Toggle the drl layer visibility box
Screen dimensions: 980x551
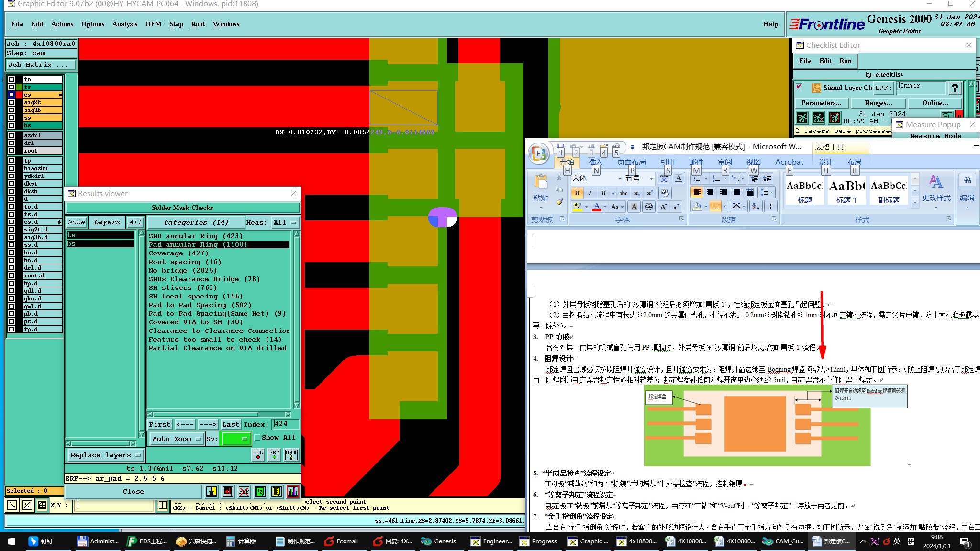(11, 143)
